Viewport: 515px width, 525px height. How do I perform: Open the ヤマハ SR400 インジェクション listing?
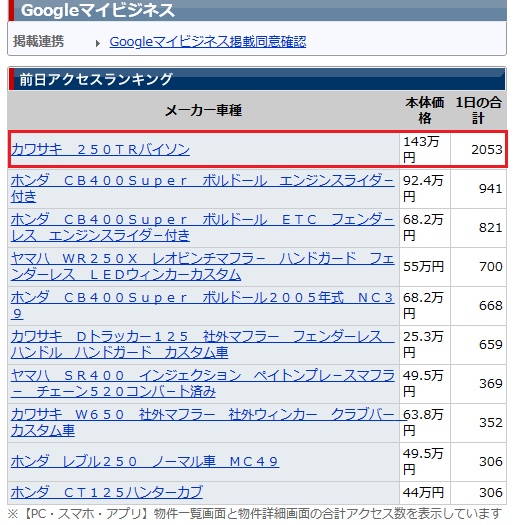(203, 383)
